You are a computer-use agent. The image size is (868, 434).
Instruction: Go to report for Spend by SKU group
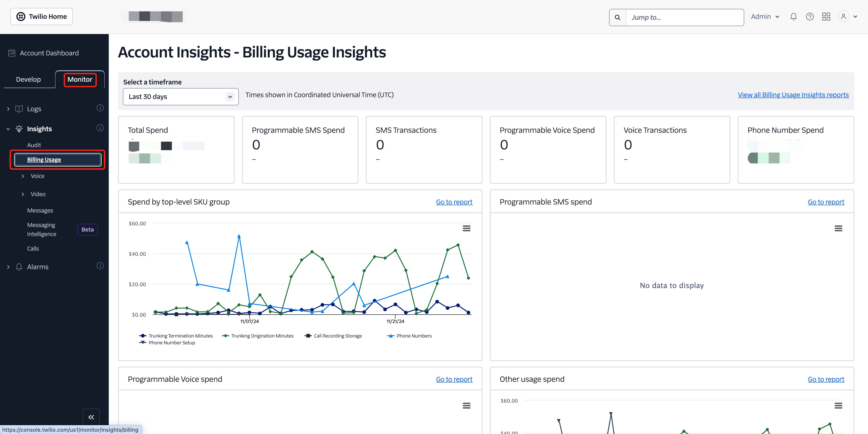[454, 202]
